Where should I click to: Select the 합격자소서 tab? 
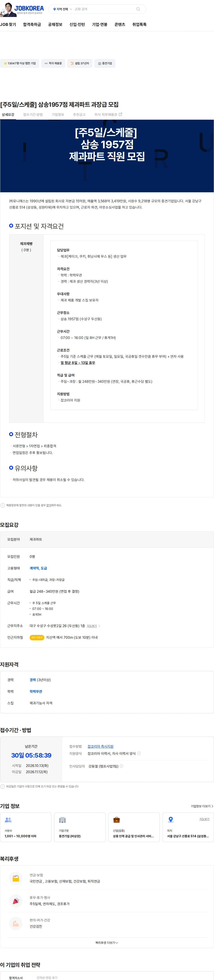coord(16,978)
